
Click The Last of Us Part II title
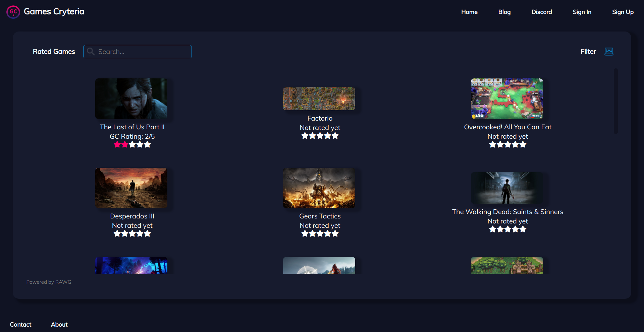[x=132, y=127]
